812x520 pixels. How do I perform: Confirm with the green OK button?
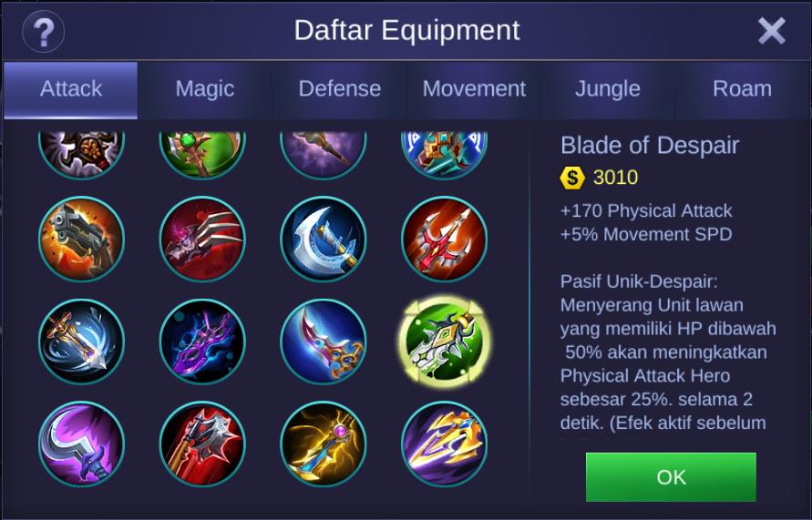click(x=671, y=477)
